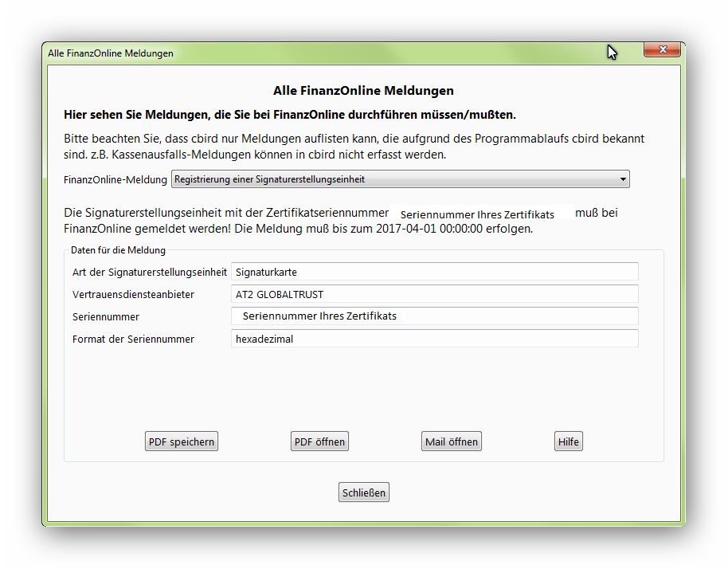Click the window title bar text
The width and height of the screenshot is (728, 569).
coord(111,53)
